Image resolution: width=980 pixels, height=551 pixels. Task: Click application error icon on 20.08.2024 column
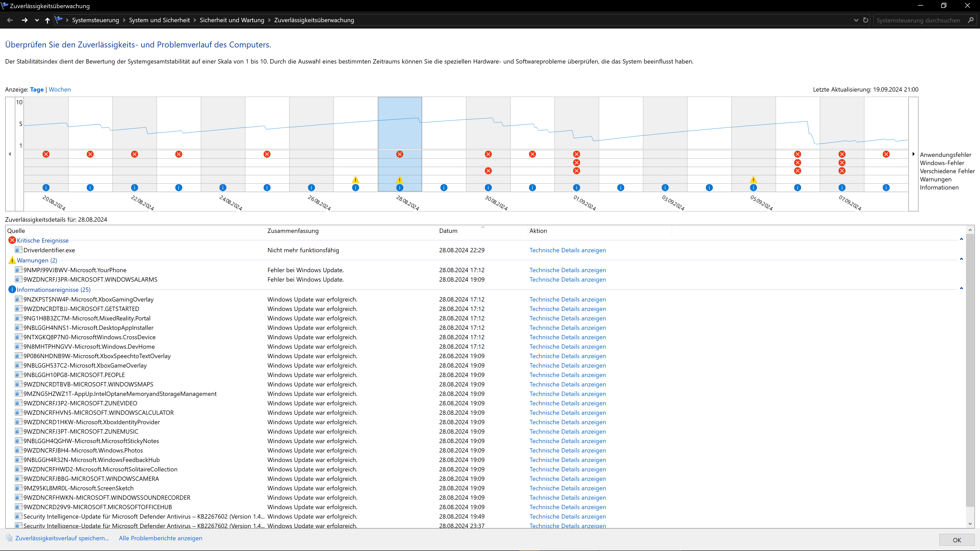[x=46, y=154]
